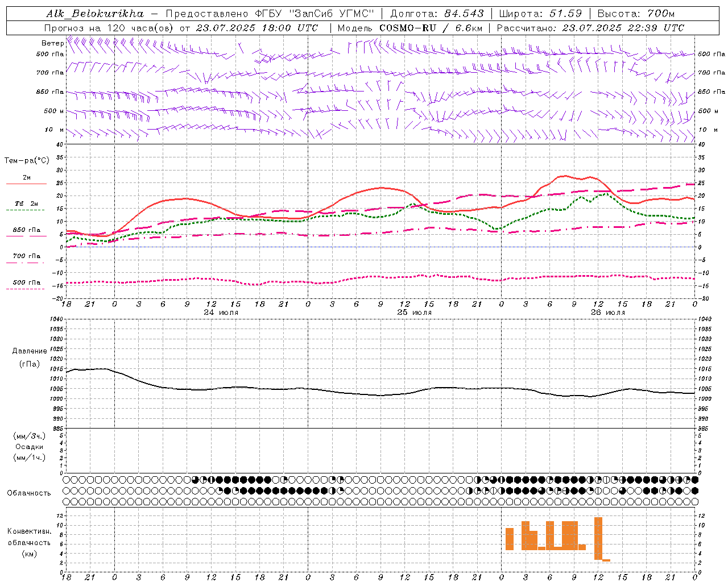
Task: Click the "(мм/3ч.)" precipitation unit label
Action: 30,436
